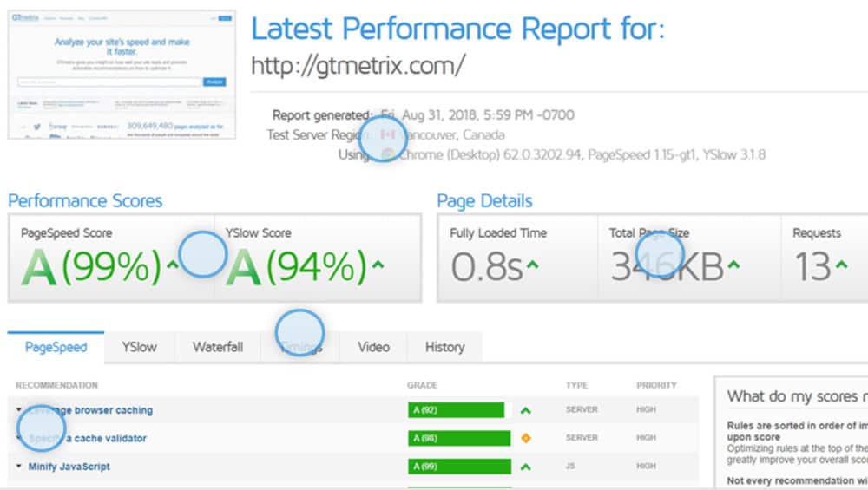The height and width of the screenshot is (490, 868).
Task: Click the PageSpeed Score A(99%) value
Action: click(91, 266)
